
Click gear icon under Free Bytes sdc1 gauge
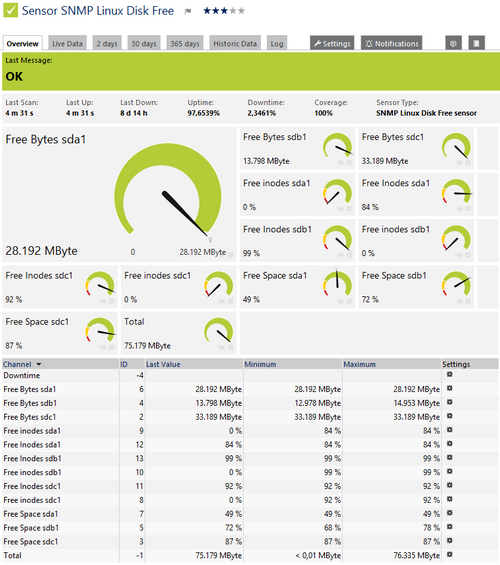click(x=468, y=163)
